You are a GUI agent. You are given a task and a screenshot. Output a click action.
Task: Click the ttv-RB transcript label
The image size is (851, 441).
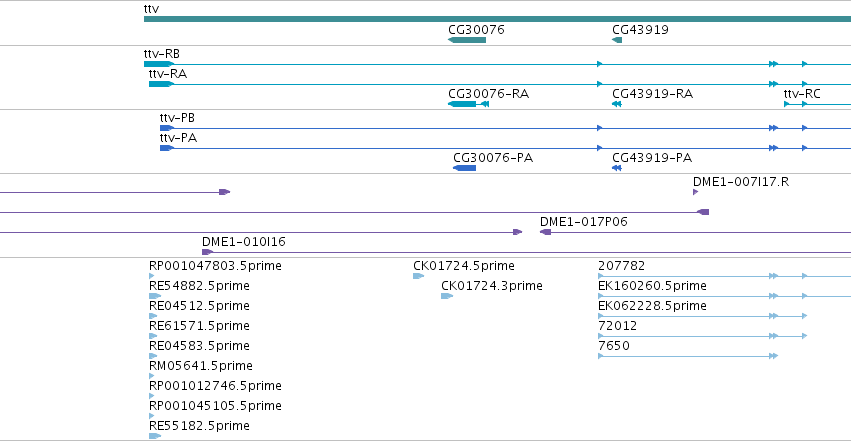(162, 54)
